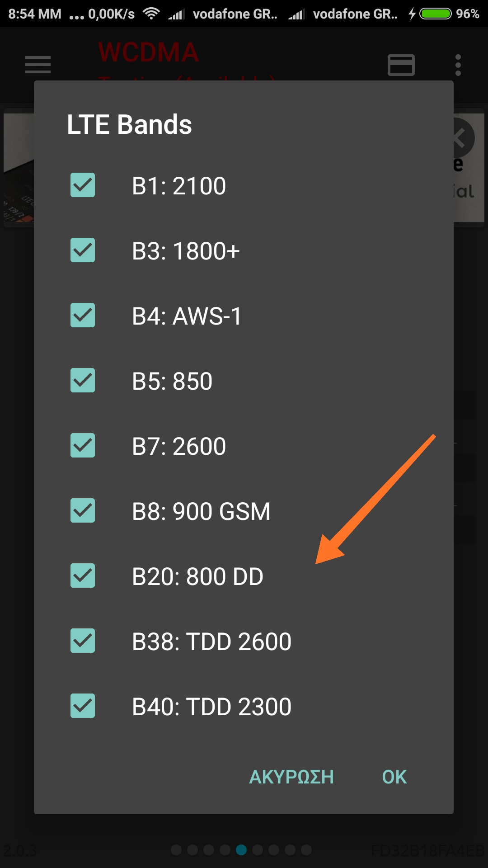
Task: Disable the B4: AWS-1 band
Action: point(83,316)
